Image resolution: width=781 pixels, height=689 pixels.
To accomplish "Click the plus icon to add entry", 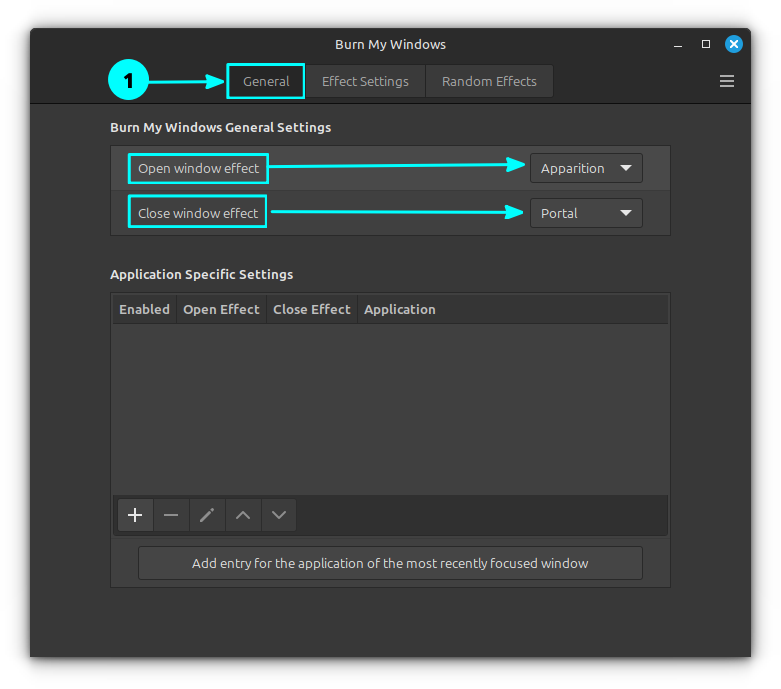I will click(x=135, y=515).
